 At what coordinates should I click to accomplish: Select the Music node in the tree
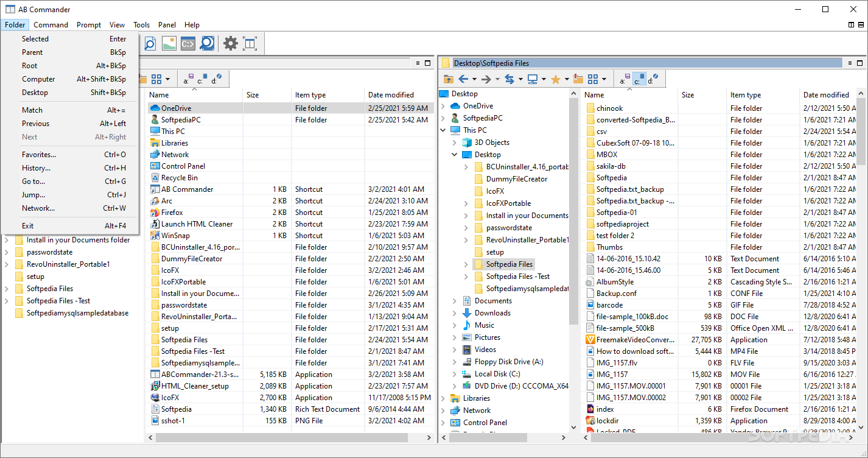click(x=484, y=325)
